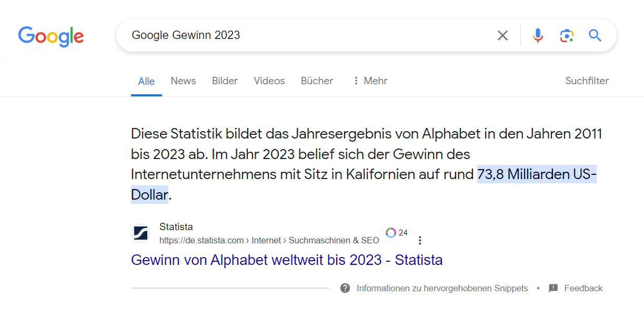Screen dimensions: 644x316
Task: Click the blue magnifier search icon
Action: tap(595, 35)
